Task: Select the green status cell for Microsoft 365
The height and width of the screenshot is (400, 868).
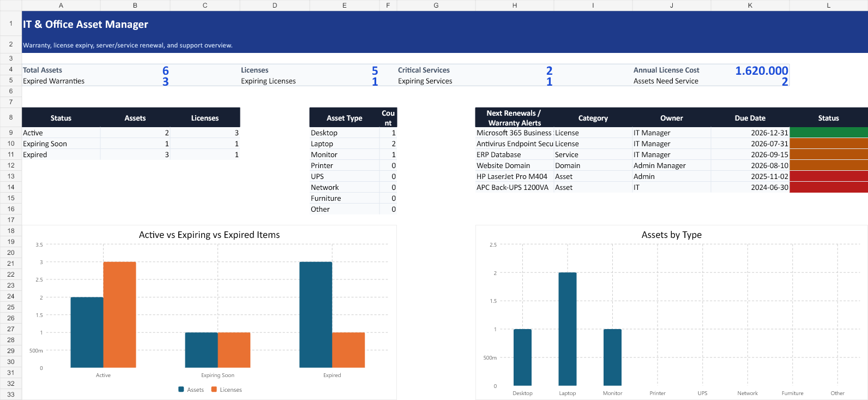Action: pos(829,133)
